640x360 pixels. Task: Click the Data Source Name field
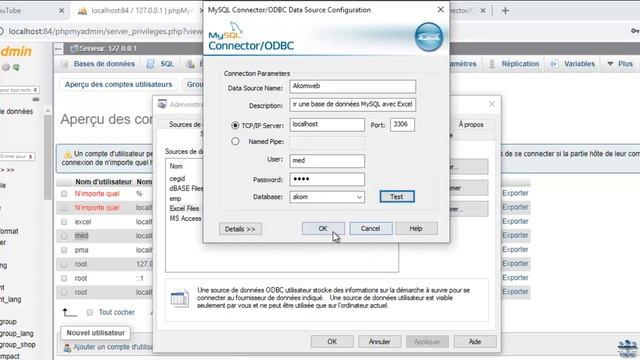[x=353, y=86]
